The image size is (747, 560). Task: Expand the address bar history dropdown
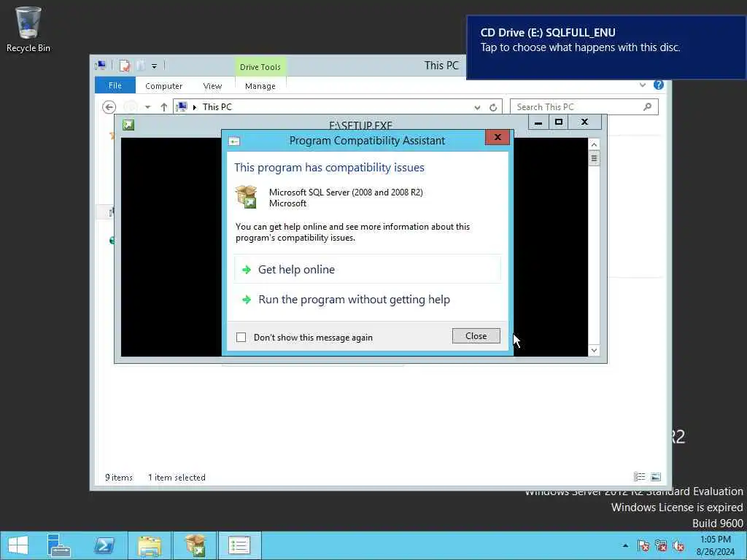477,108
